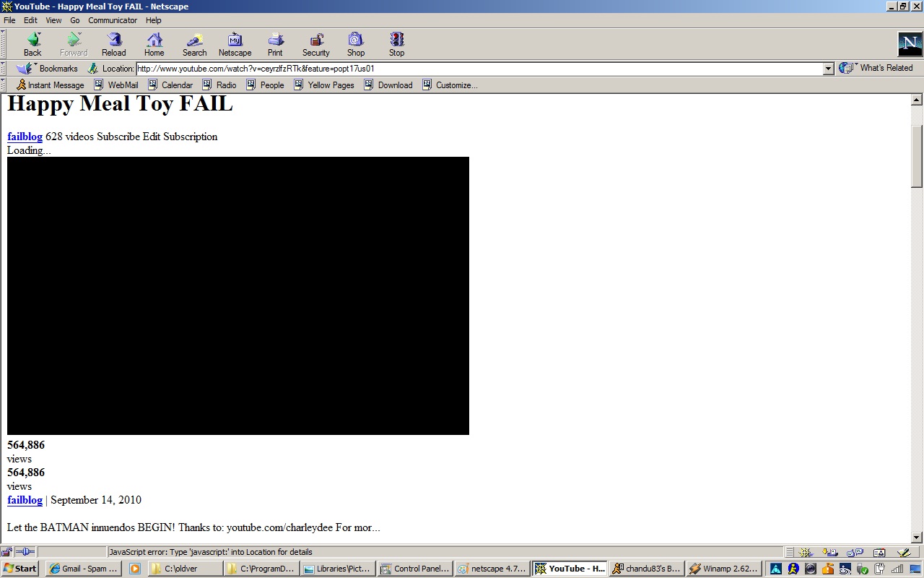This screenshot has width=924, height=578.
Task: Click in the Location URL field
Action: tap(479, 69)
